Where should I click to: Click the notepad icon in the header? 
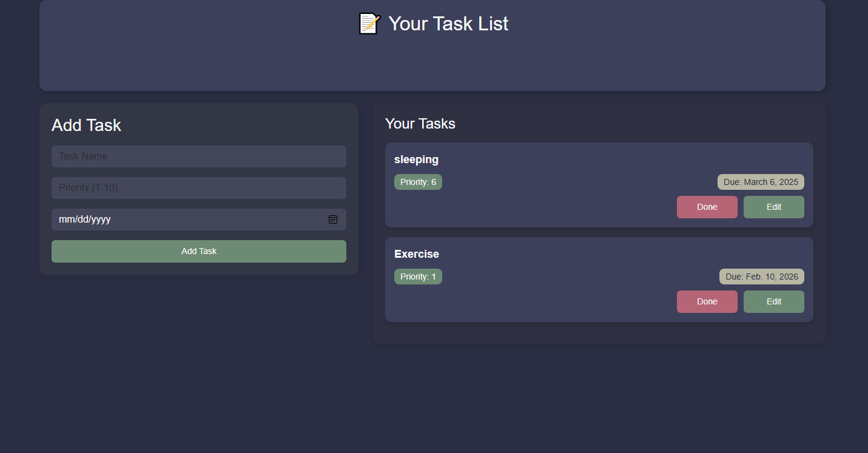coord(368,24)
